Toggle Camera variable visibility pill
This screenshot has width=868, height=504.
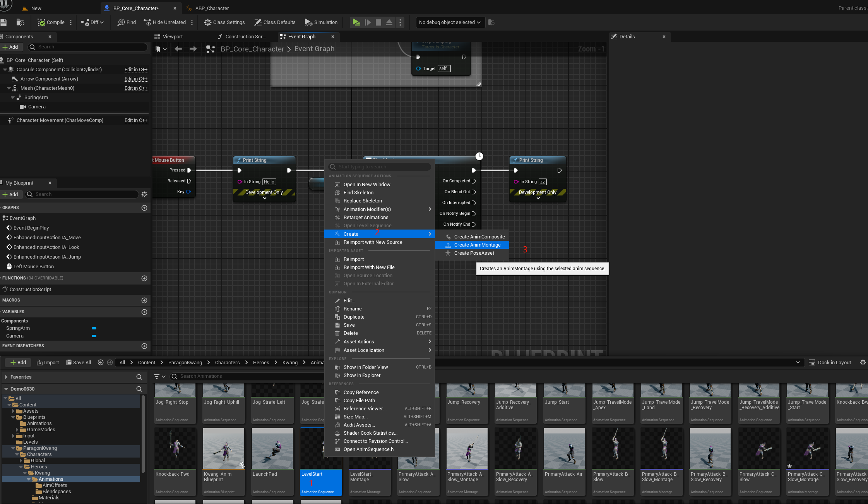point(94,336)
